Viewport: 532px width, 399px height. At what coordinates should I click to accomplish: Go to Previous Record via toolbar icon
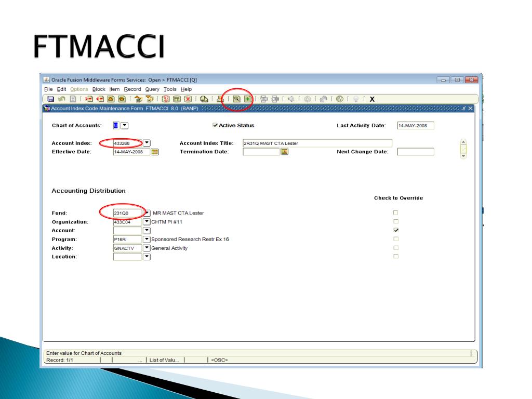(111, 99)
